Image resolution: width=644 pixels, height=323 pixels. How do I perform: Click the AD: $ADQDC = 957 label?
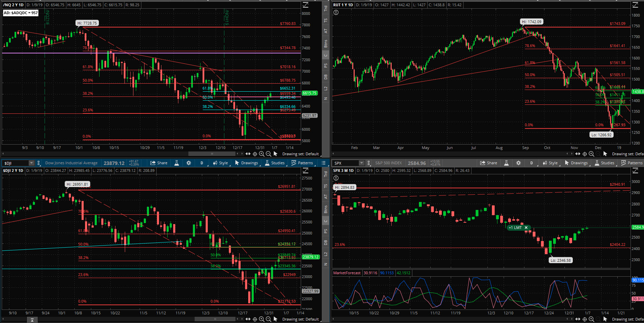click(21, 13)
